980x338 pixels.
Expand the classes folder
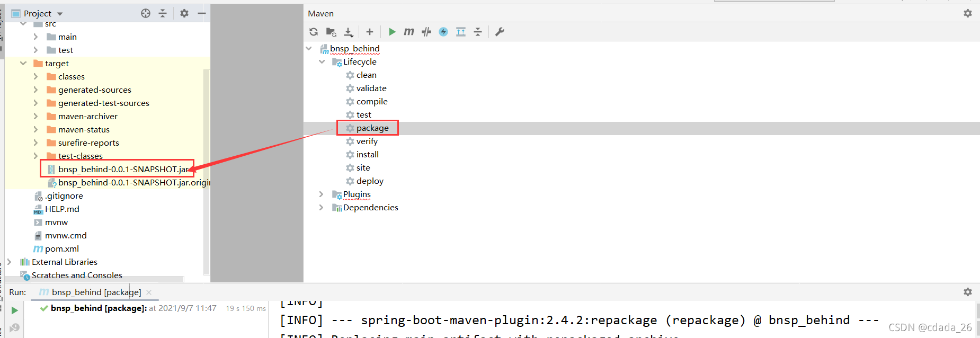(35, 76)
